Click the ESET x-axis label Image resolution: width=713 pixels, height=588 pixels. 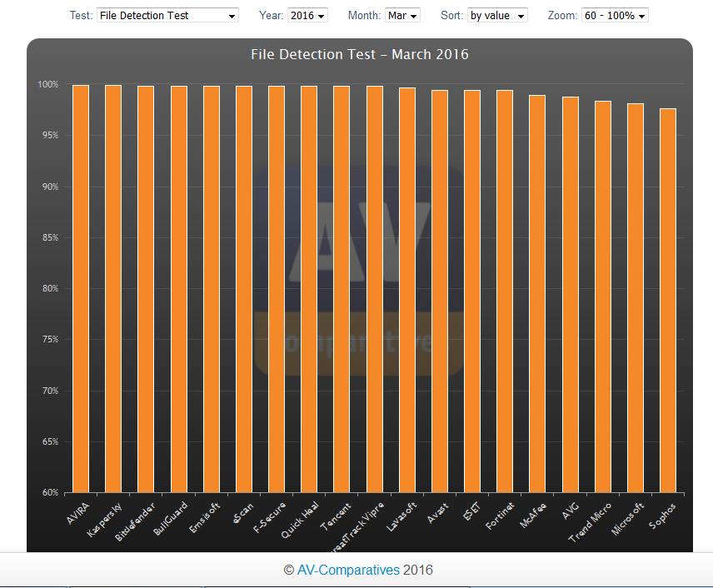click(x=471, y=512)
